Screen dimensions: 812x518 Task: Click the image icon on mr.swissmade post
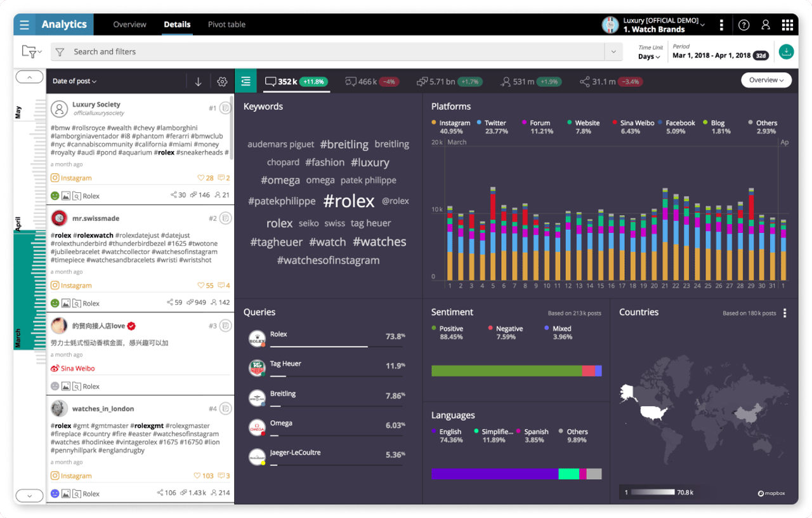(65, 303)
